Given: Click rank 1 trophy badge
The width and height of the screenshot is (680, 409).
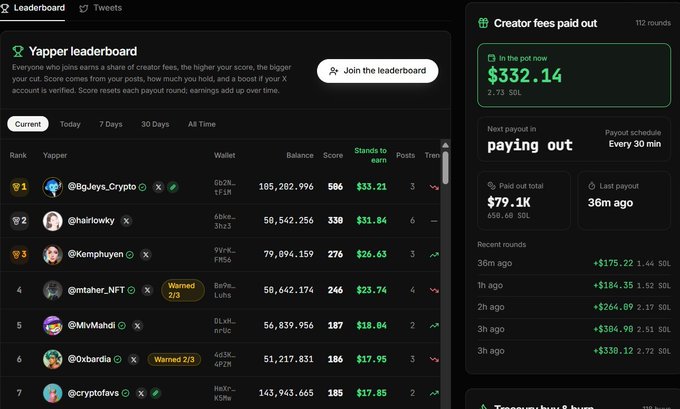Looking at the screenshot, I should (20, 187).
